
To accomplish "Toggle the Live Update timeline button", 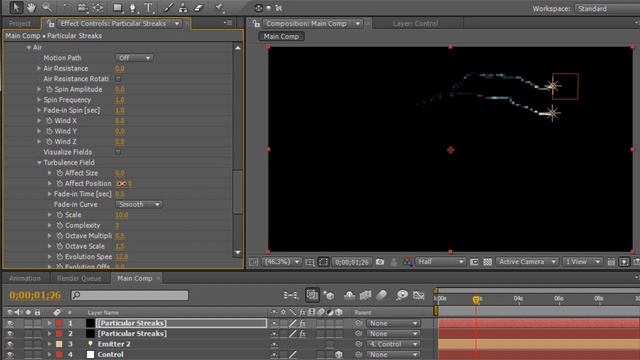I will coord(312,295).
